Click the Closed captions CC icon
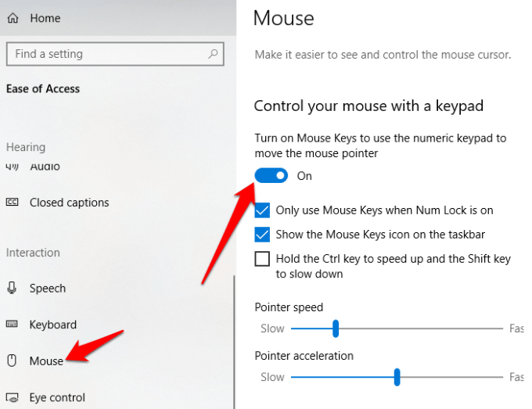This screenshot has width=532, height=409. (x=13, y=203)
